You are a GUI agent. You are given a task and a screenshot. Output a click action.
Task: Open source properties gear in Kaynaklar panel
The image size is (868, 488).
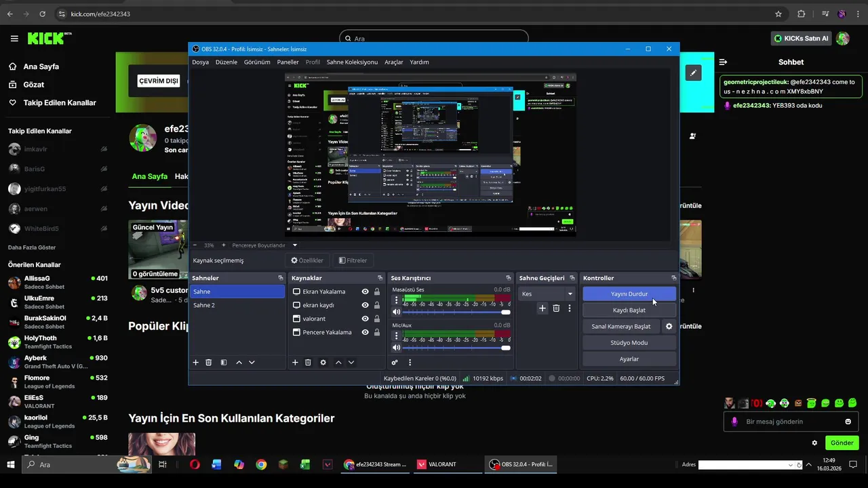click(x=323, y=363)
